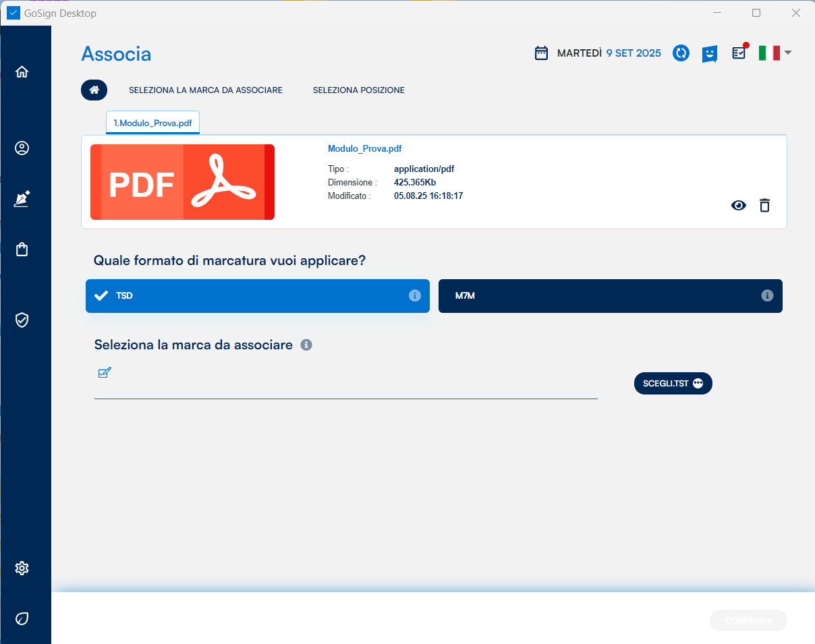Select the signature pen icon in the sidebar
815x644 pixels.
coord(22,199)
